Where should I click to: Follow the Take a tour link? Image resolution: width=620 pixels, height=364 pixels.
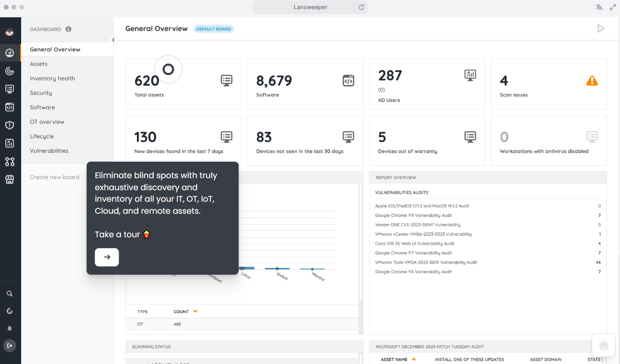[117, 234]
